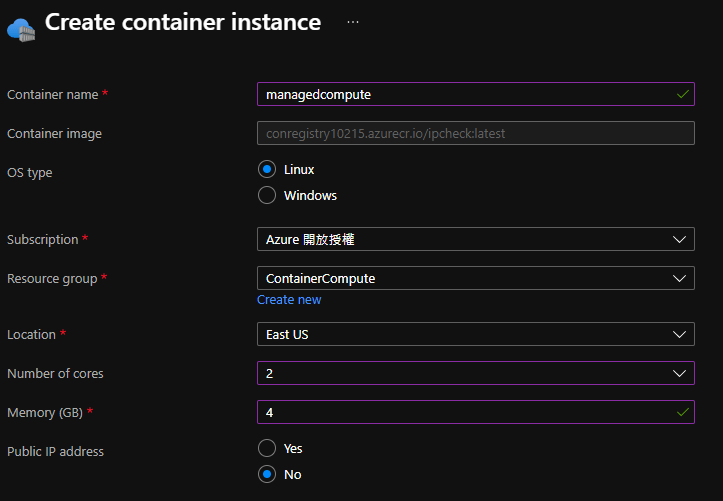The height and width of the screenshot is (501, 723).
Task: Expand the Subscription dropdown
Action: tap(475, 240)
